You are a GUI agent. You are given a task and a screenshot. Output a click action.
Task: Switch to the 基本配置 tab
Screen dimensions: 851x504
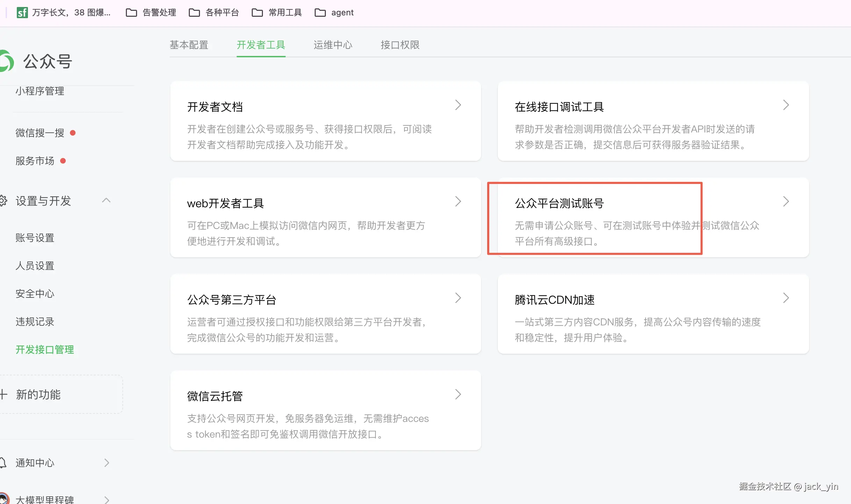click(189, 45)
